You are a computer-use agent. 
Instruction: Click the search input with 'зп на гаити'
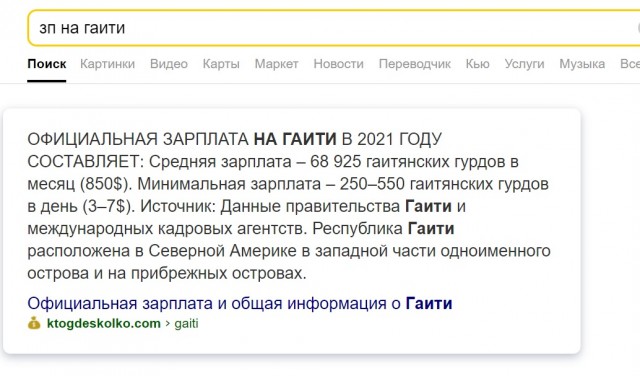(334, 28)
